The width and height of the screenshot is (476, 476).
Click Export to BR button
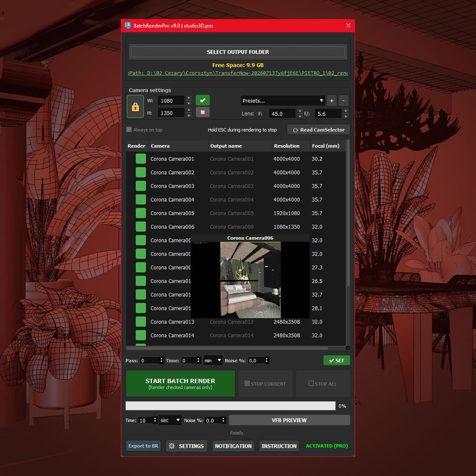(143, 446)
